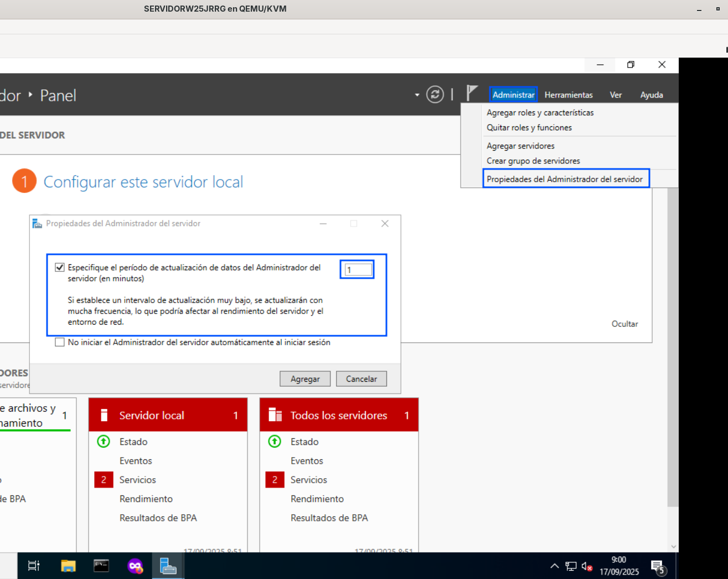Close the Propiedades del Administrador dialog
The image size is (728, 579).
point(385,223)
